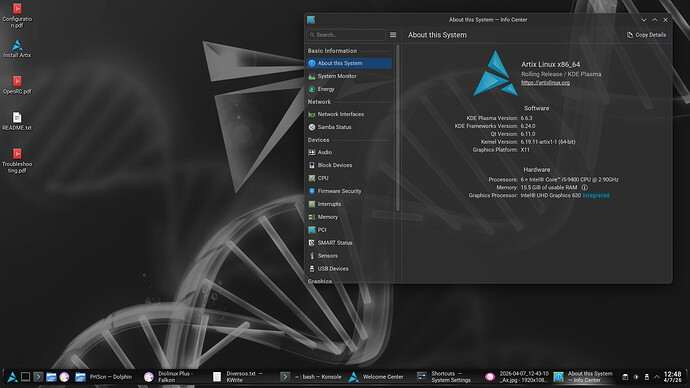Launch Konsole from the pinned taskbar arrow icon

point(38,377)
